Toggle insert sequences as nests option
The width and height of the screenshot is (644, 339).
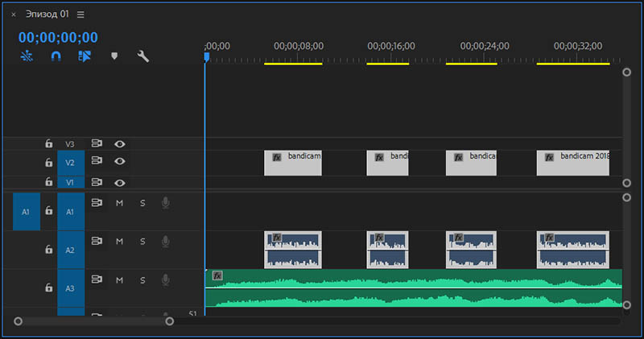point(27,56)
